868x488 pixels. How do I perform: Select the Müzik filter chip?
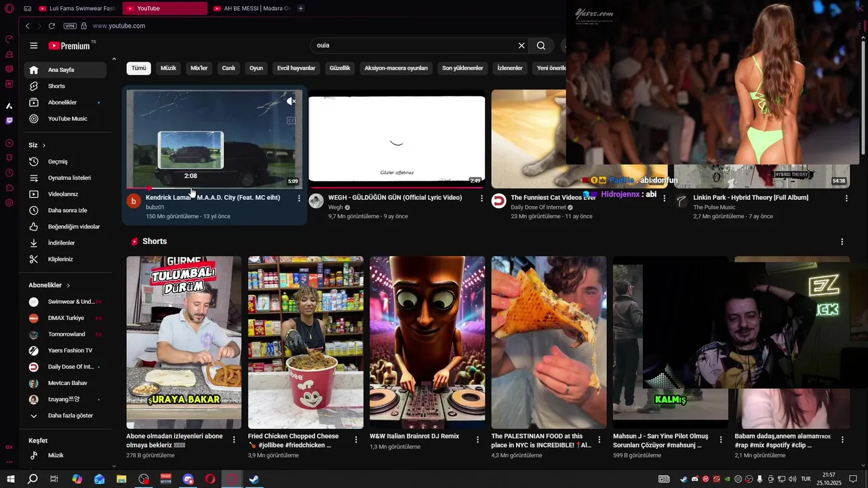coord(168,68)
